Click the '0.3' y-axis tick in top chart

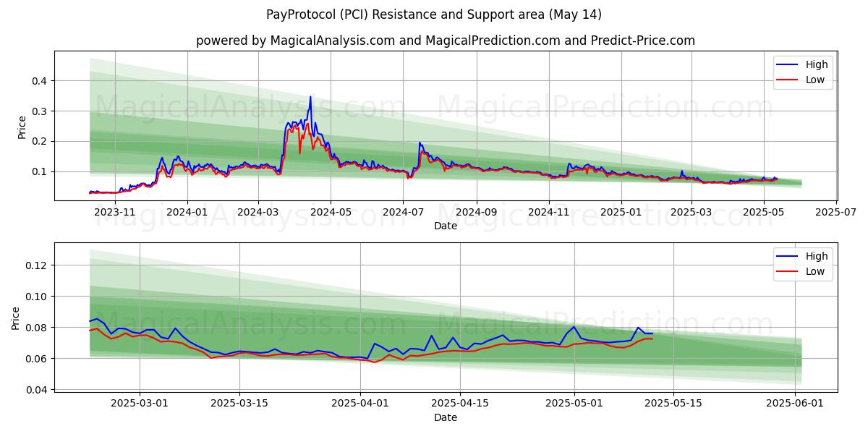pyautogui.click(x=41, y=111)
